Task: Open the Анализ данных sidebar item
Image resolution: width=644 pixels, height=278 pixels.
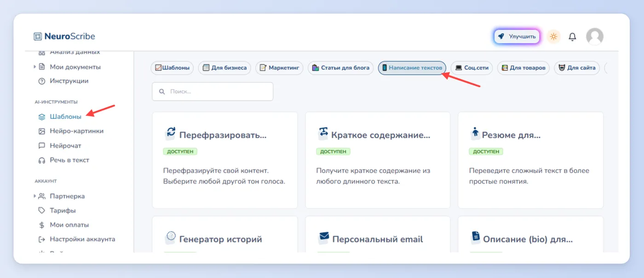Action: click(75, 52)
